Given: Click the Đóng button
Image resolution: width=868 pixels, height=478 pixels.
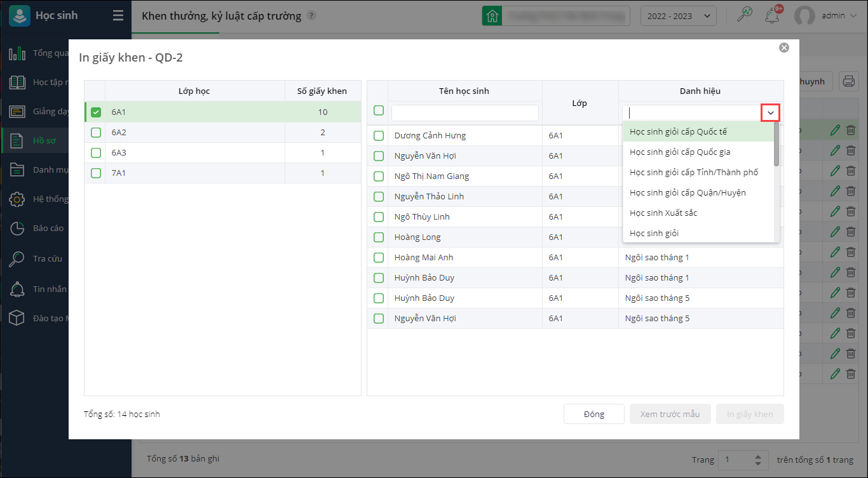Looking at the screenshot, I should 593,414.
